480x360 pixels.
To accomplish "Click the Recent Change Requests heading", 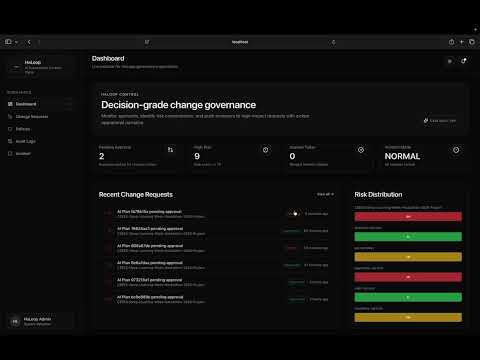I will (x=136, y=195).
